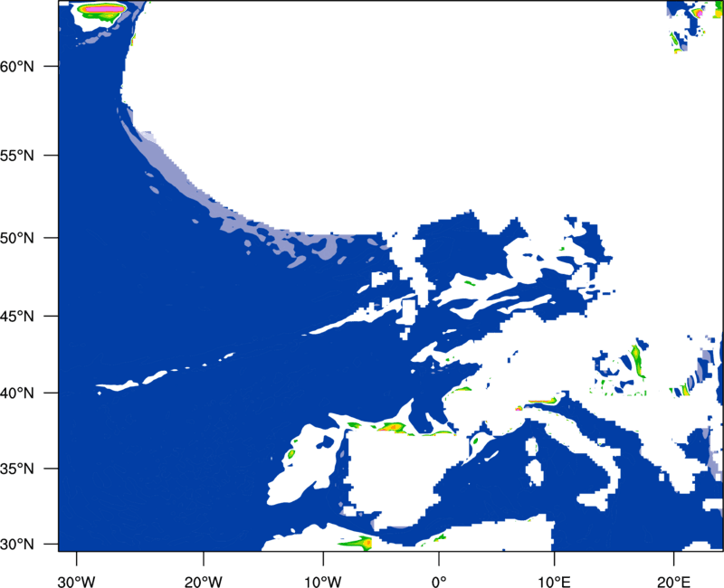The height and width of the screenshot is (588, 724).
Task: Click the 30°N latitude label
Action: tap(17, 545)
